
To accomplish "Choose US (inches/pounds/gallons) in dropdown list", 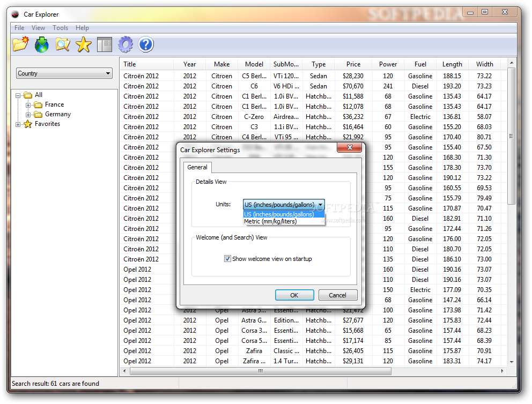I will point(284,214).
